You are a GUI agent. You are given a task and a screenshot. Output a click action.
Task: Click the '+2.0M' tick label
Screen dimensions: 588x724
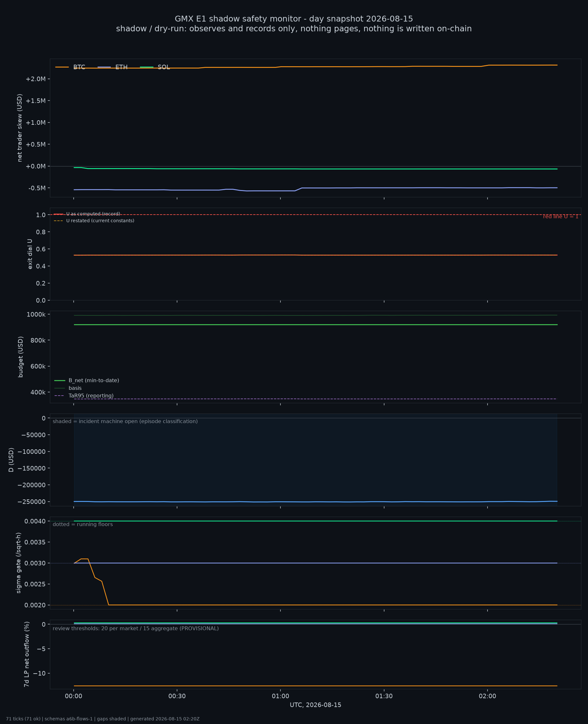(x=36, y=79)
